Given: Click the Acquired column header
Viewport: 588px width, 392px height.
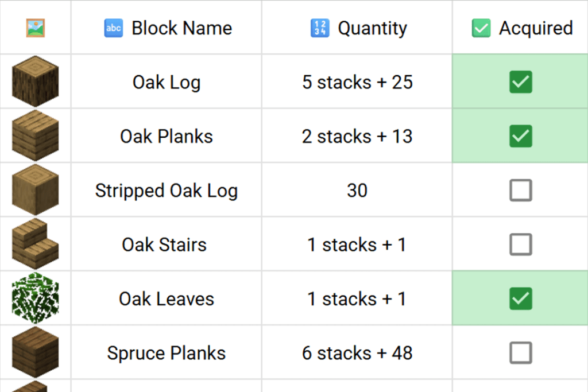Looking at the screenshot, I should (535, 28).
